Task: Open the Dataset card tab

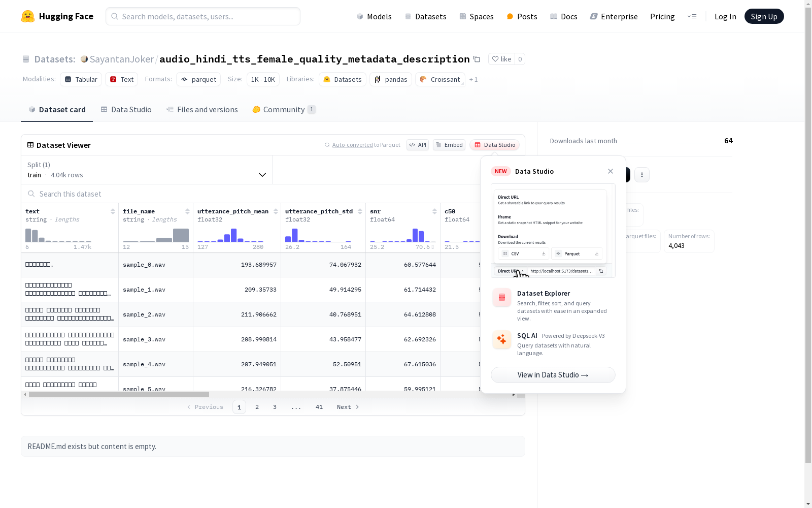Action: [x=57, y=110]
